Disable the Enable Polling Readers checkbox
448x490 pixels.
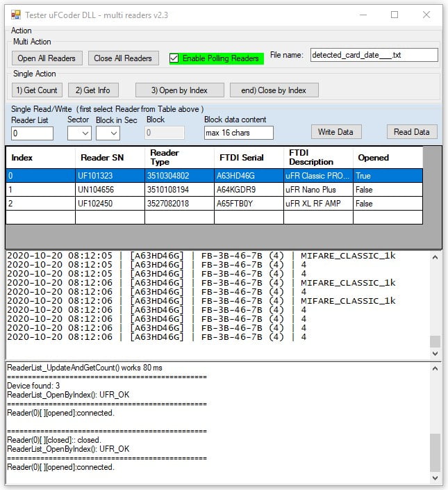174,58
